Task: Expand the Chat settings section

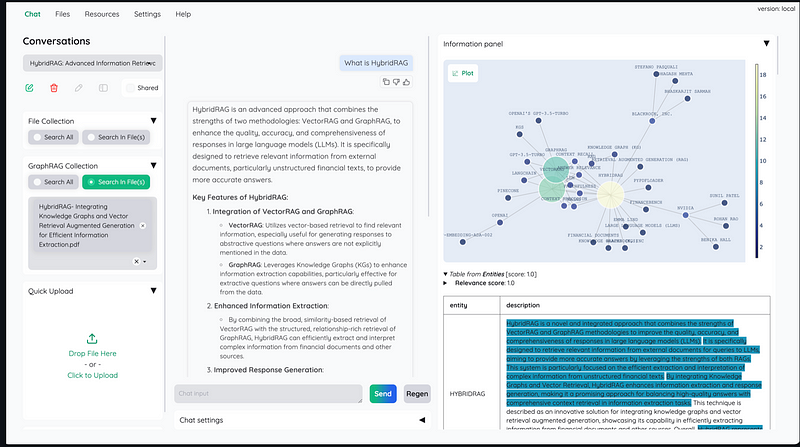Action: point(422,420)
